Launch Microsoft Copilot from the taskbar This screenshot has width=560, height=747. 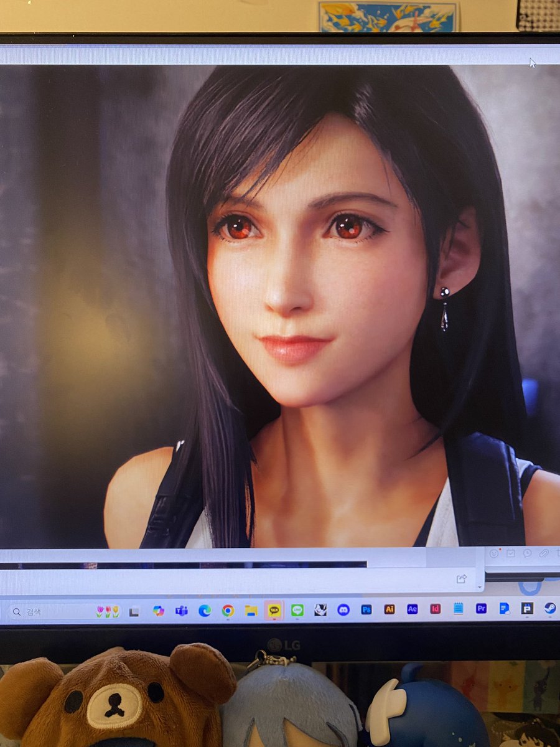158,611
